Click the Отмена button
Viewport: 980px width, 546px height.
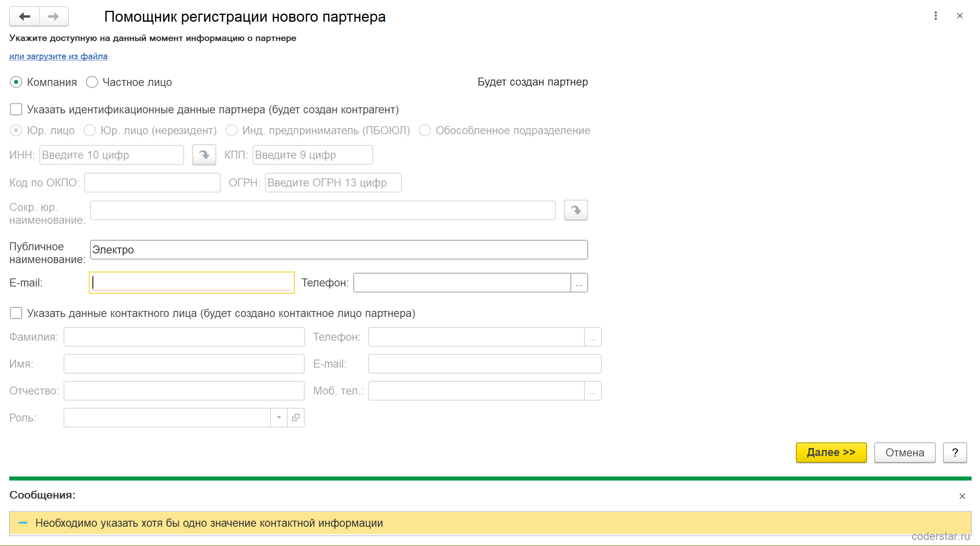click(x=905, y=453)
